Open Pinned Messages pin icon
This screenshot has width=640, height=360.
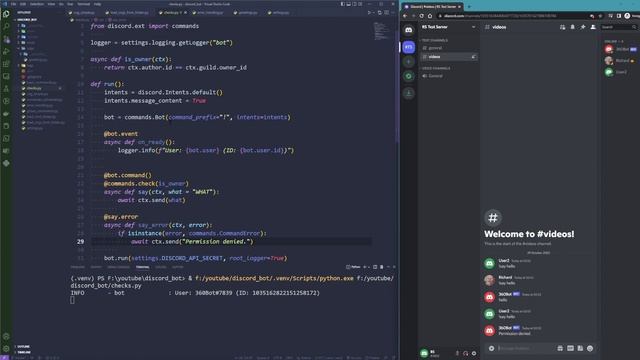click(583, 27)
